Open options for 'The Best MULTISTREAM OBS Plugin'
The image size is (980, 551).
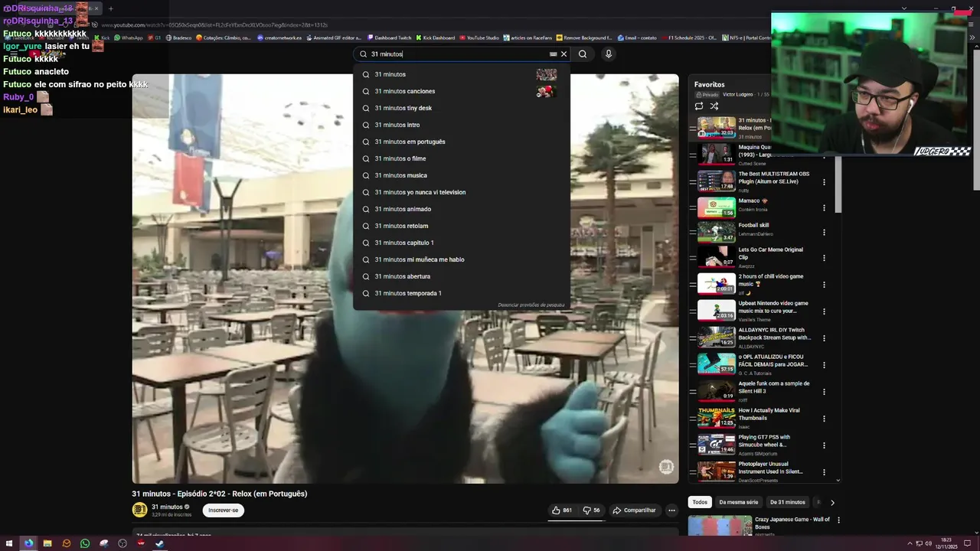point(824,182)
